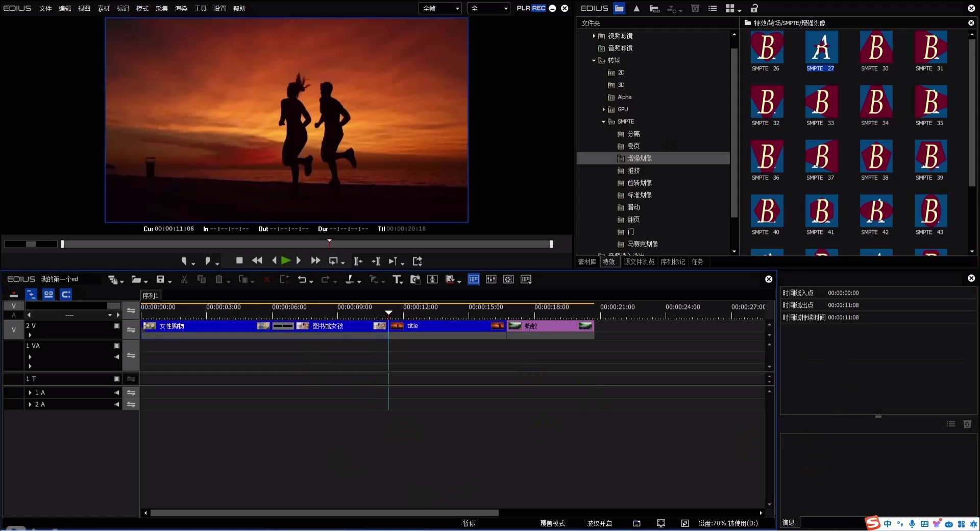This screenshot has height=531, width=980.
Task: Click the timeline horizontal scrollbar
Action: point(324,513)
